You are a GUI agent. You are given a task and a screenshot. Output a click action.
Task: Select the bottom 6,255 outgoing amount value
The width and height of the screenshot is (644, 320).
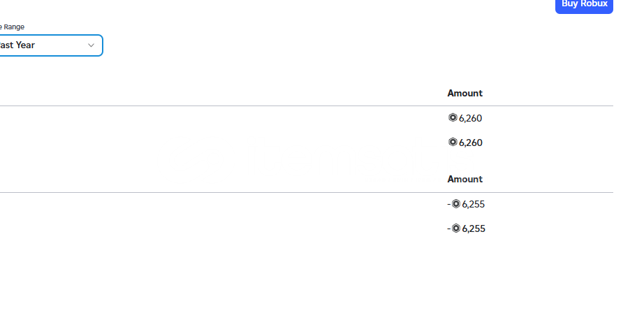point(474,228)
